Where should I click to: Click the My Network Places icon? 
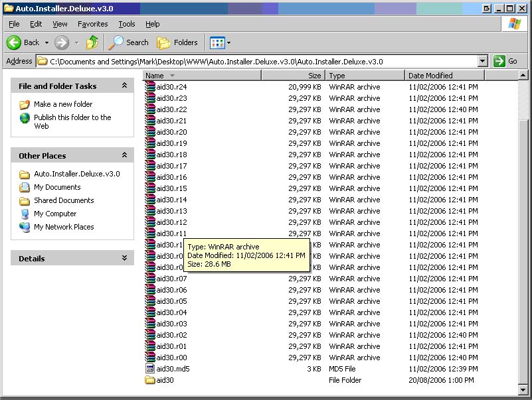point(25,227)
